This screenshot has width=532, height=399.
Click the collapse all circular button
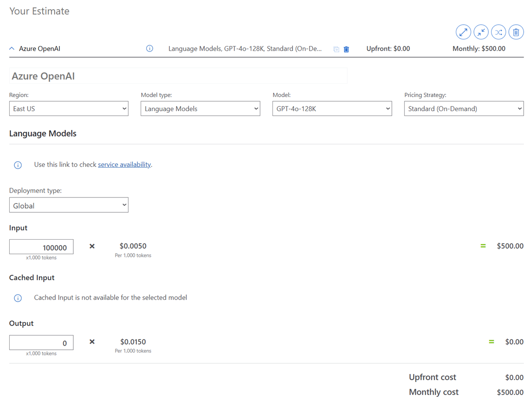(480, 32)
